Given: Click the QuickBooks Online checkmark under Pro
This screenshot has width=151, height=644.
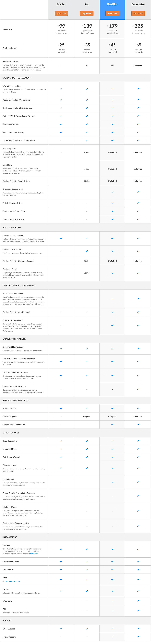Looking at the screenshot, I should pos(87,561).
